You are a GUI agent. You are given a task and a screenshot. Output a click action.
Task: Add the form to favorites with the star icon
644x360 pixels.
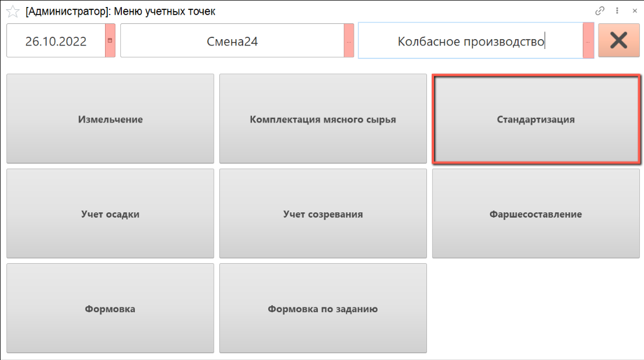[x=12, y=11]
